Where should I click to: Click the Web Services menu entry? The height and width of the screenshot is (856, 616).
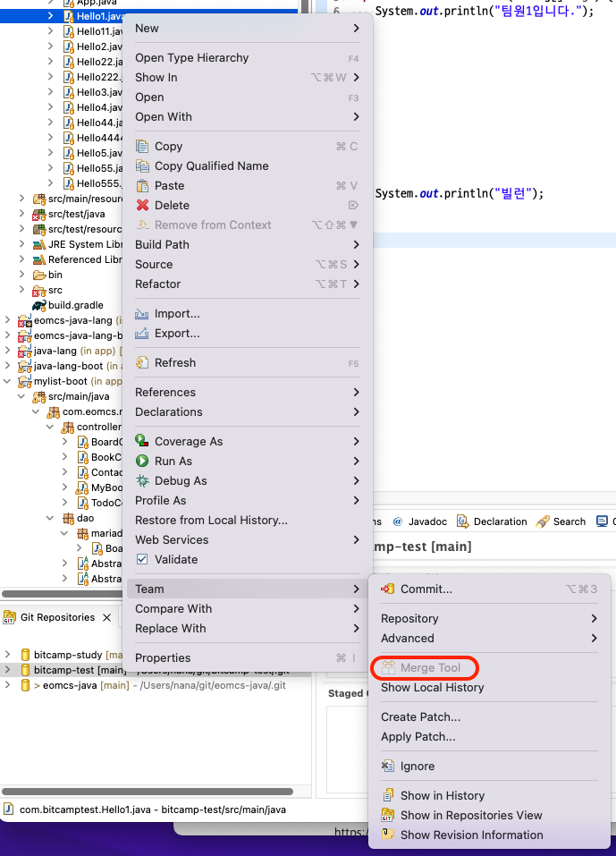pyautogui.click(x=248, y=540)
